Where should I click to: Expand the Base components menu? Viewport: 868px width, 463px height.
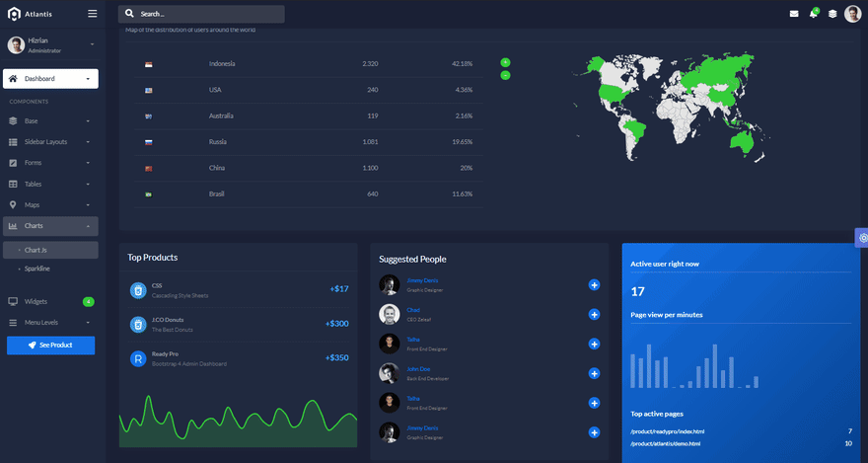coord(51,120)
